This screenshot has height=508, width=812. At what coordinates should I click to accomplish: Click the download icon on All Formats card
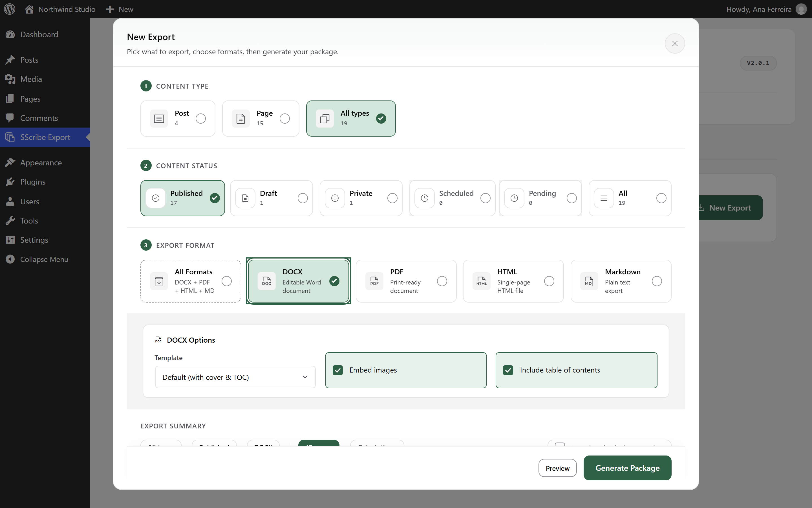click(x=159, y=281)
